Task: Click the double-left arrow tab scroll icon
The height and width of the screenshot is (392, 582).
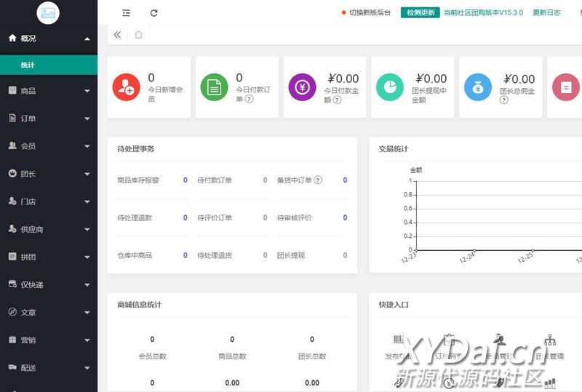Action: tap(117, 35)
